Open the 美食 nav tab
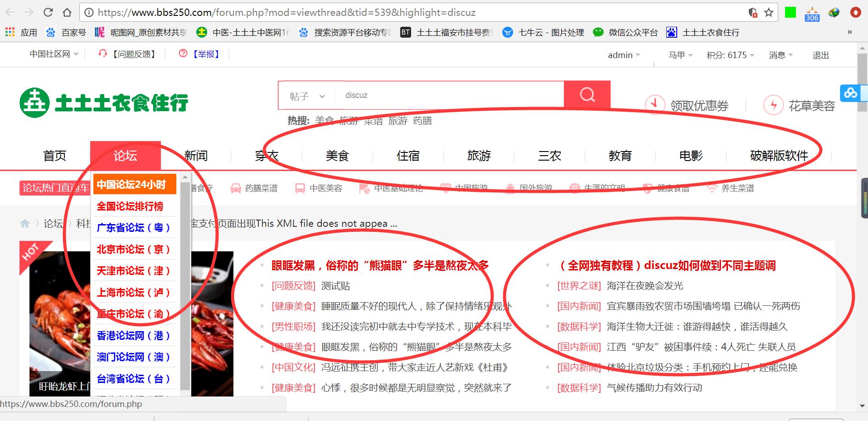 (x=338, y=156)
